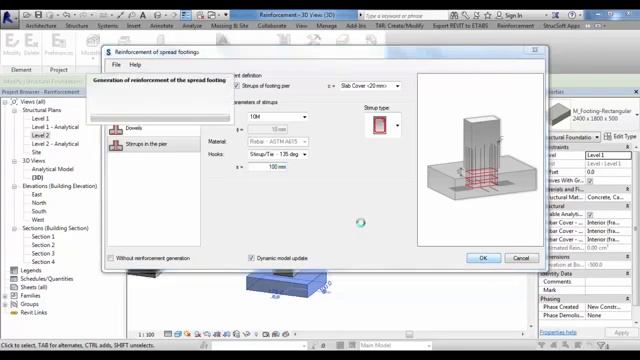Select Section 3 in Project Browser

[43, 253]
